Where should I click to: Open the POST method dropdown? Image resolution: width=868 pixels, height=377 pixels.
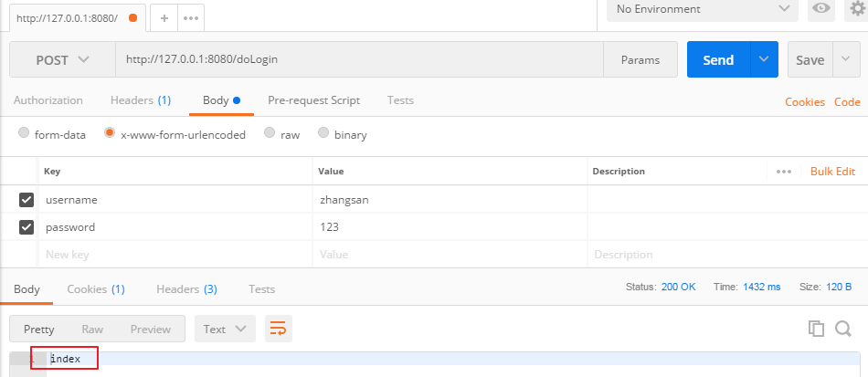62,59
